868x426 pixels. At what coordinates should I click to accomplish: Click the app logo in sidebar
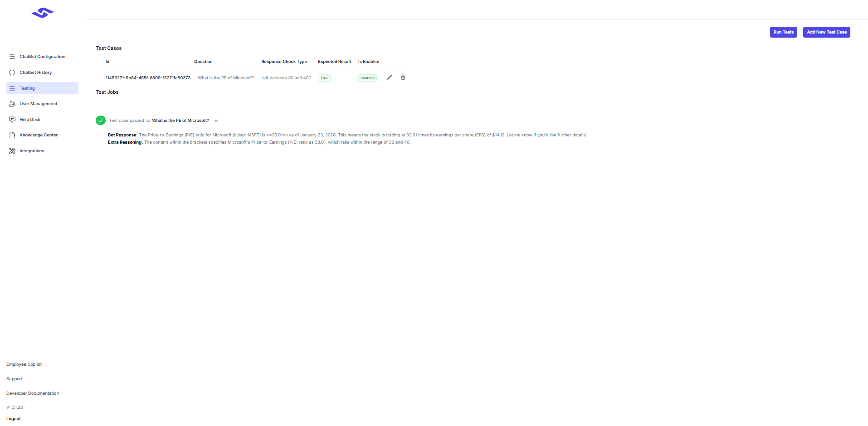(43, 13)
